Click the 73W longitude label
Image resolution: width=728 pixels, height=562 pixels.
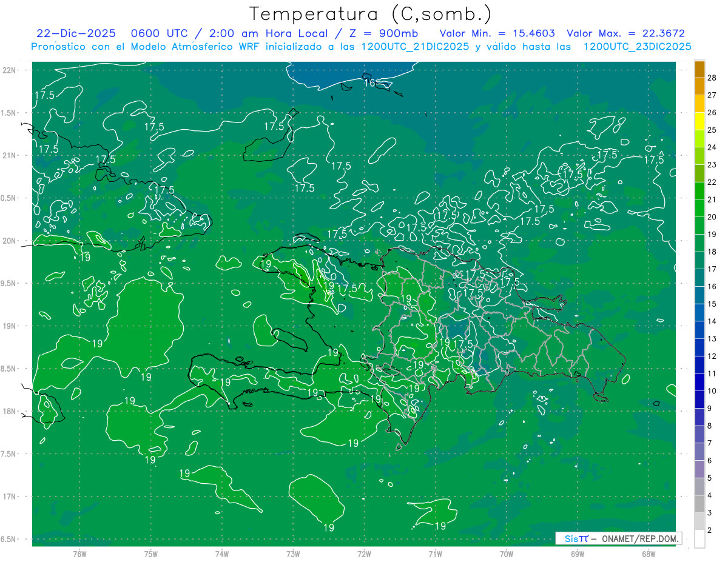point(293,554)
